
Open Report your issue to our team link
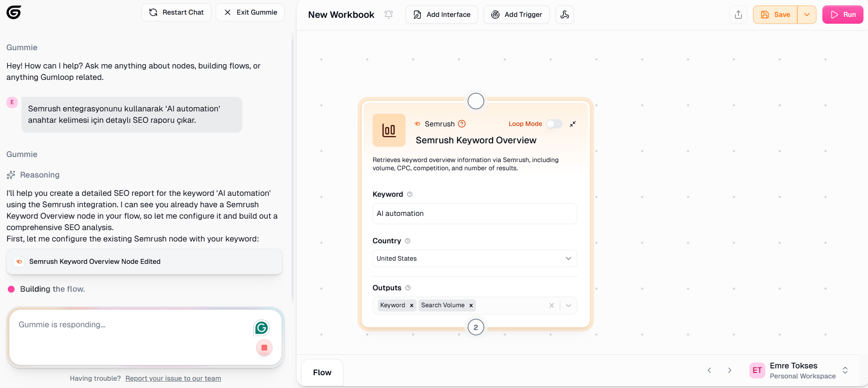(x=173, y=378)
